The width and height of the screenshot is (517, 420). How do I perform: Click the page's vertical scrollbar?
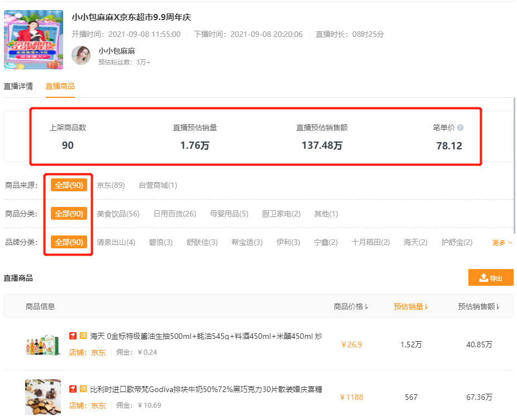coord(514,165)
